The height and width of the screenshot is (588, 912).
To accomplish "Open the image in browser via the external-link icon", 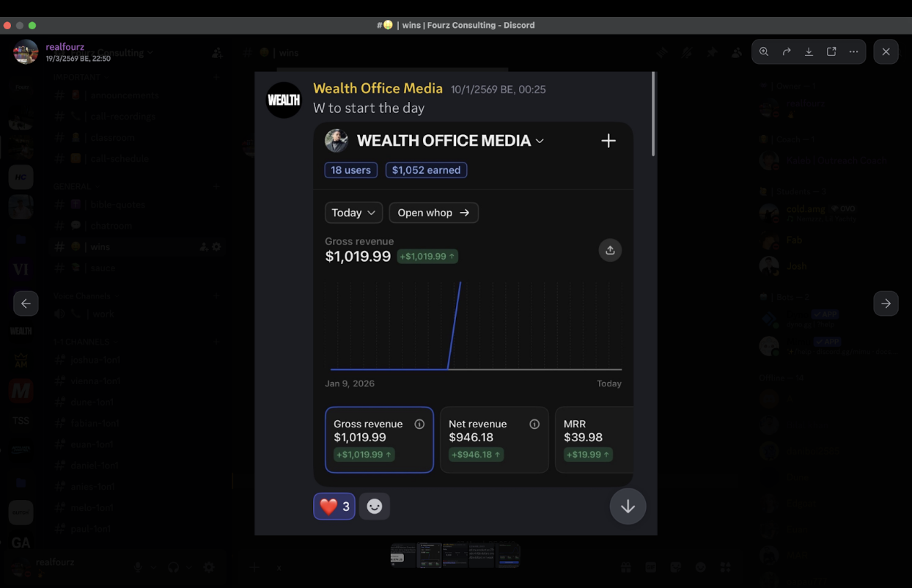I will [x=831, y=52].
